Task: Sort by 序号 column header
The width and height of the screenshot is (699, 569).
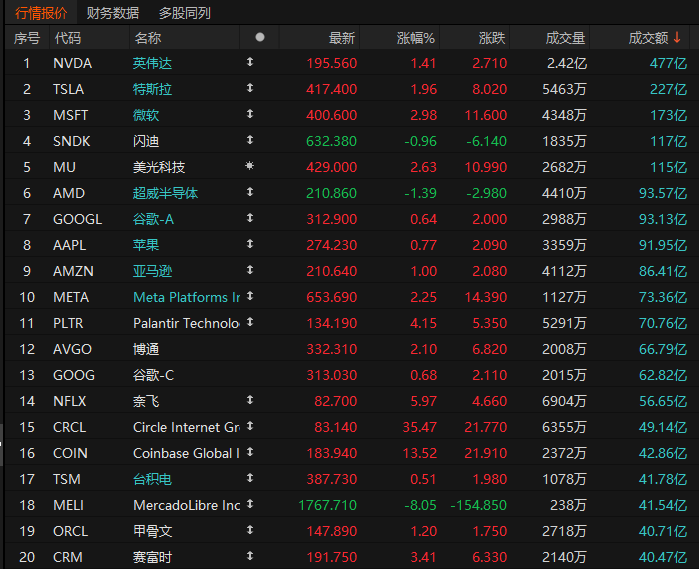Action: tap(27, 38)
